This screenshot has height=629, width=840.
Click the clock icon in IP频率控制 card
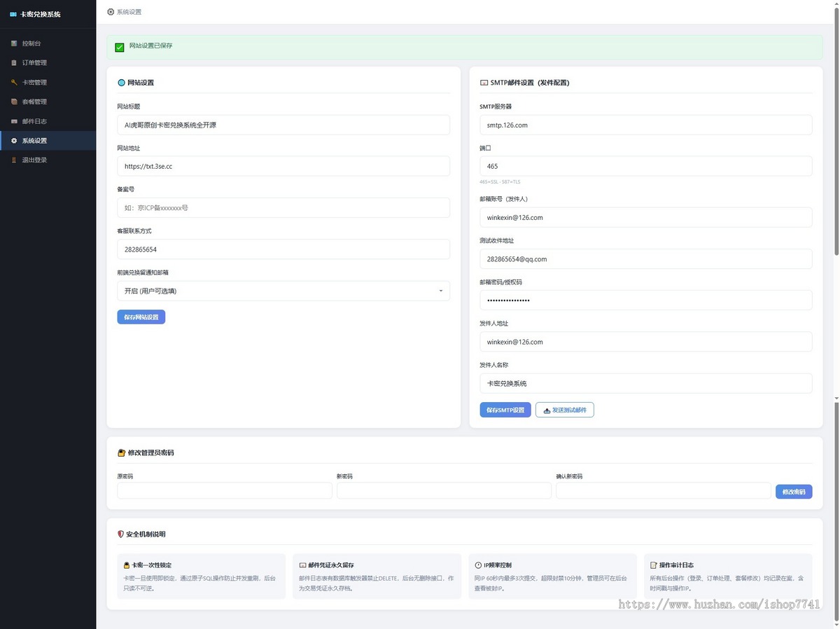tap(478, 565)
